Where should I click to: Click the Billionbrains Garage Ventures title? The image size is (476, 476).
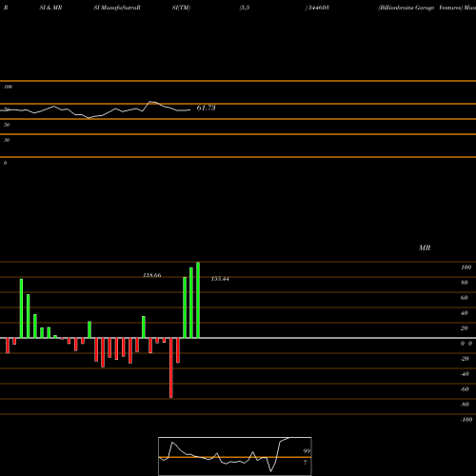[420, 8]
